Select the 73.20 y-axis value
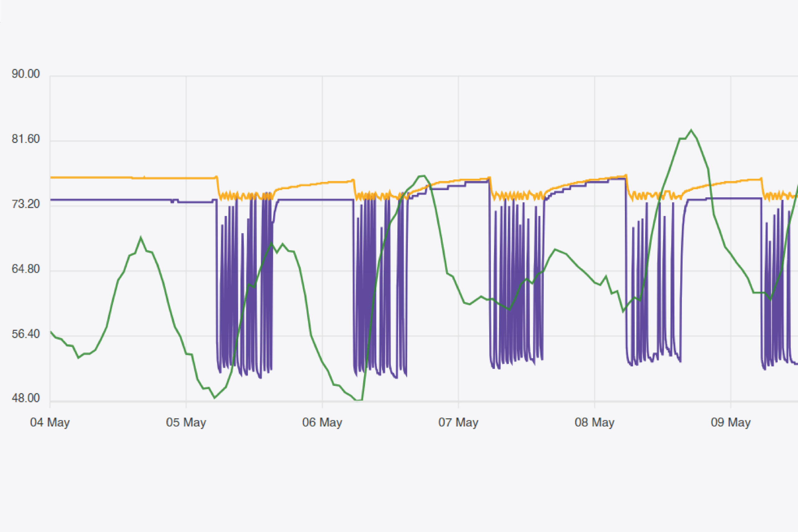The width and height of the screenshot is (798, 532). 26,204
